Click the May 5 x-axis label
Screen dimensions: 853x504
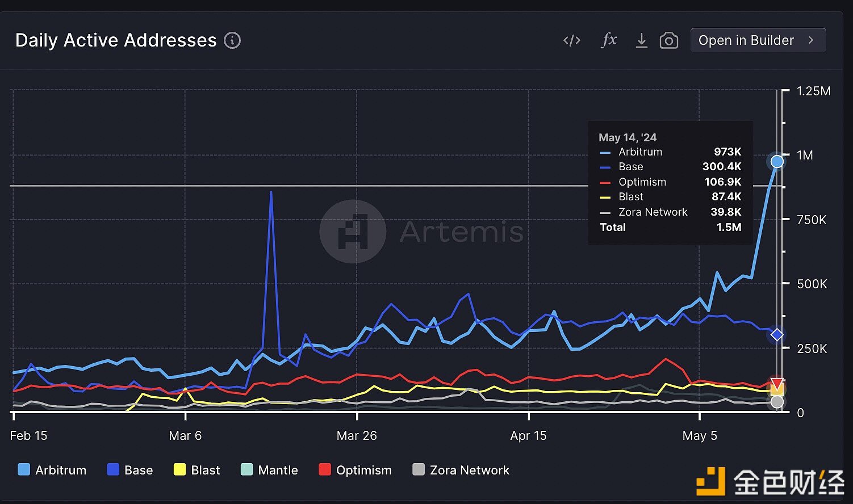(700, 435)
